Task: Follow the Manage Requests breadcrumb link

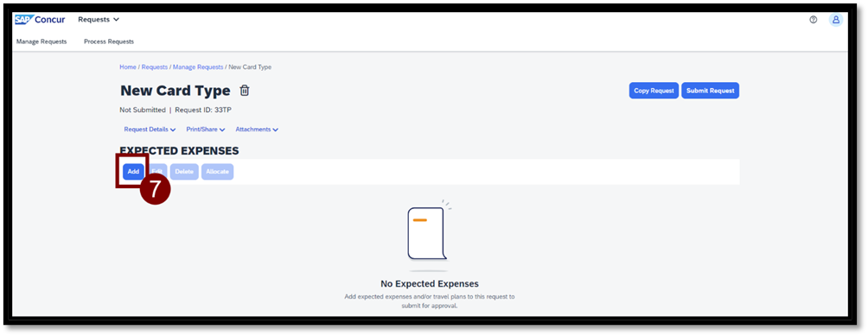Action: 198,67
